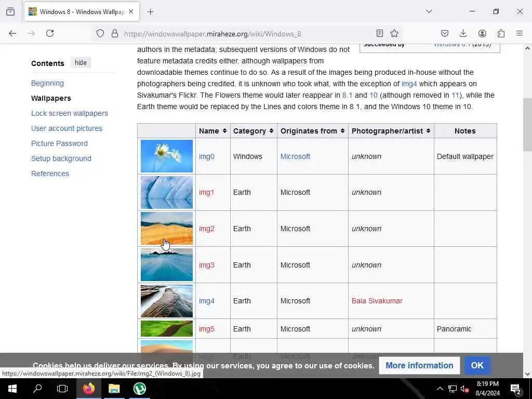Open img4 link in the table
Screen dimensions: 532x399
coord(207,301)
